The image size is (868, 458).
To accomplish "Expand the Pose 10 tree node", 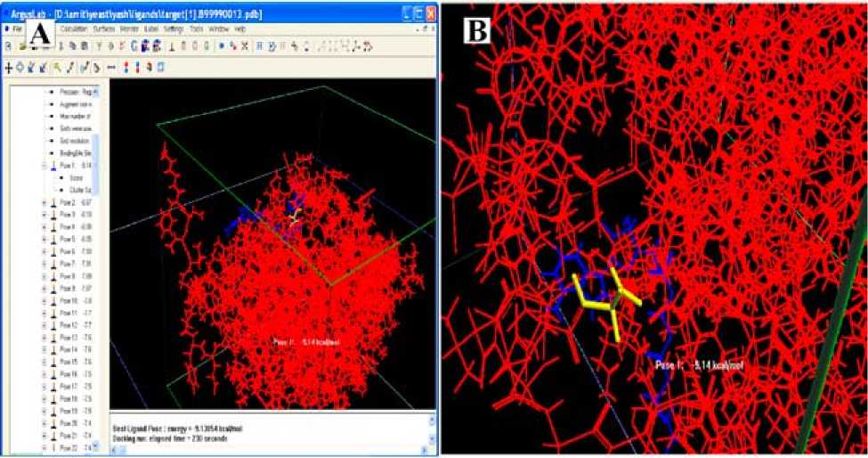I will (x=45, y=300).
